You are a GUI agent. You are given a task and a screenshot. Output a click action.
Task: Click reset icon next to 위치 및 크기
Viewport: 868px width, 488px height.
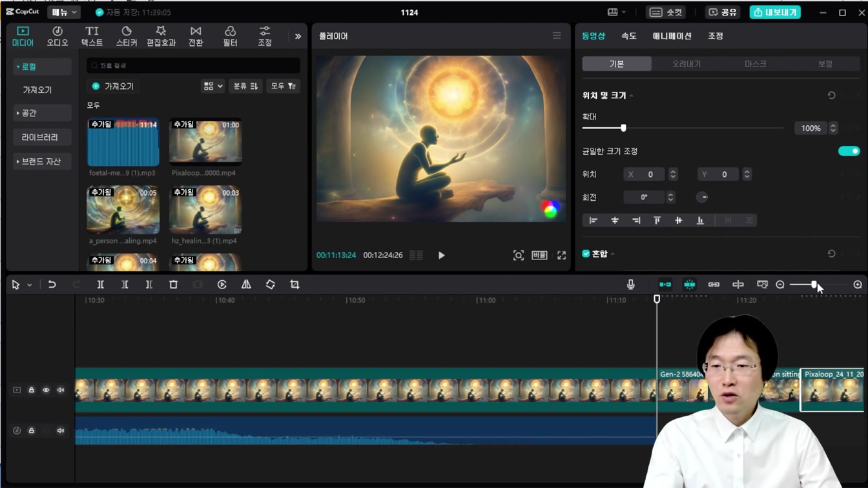(x=831, y=96)
